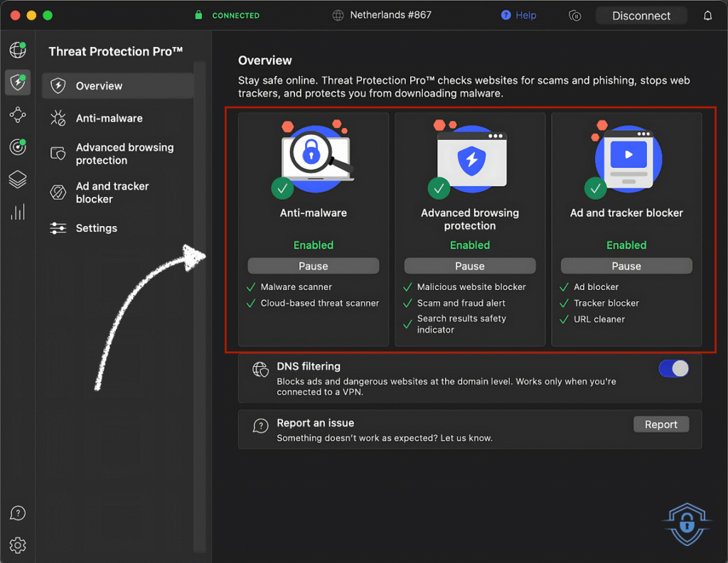Click Search results safety indicator entry
The height and width of the screenshot is (563, 728).
(x=461, y=324)
